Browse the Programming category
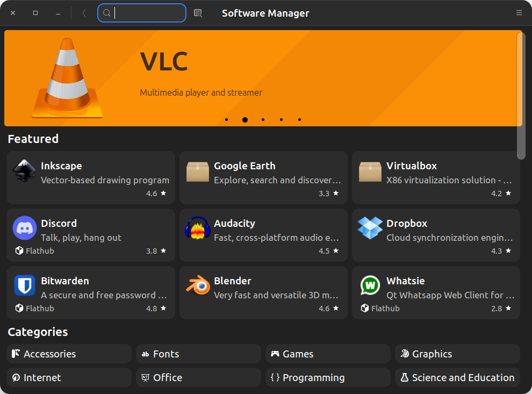Viewport: 532px width, 394px height. 328,377
